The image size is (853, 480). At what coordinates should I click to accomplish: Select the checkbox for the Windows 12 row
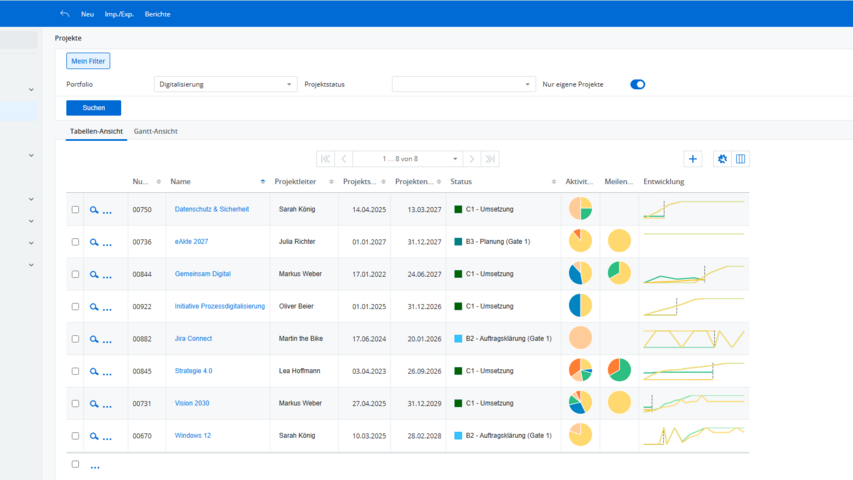75,436
